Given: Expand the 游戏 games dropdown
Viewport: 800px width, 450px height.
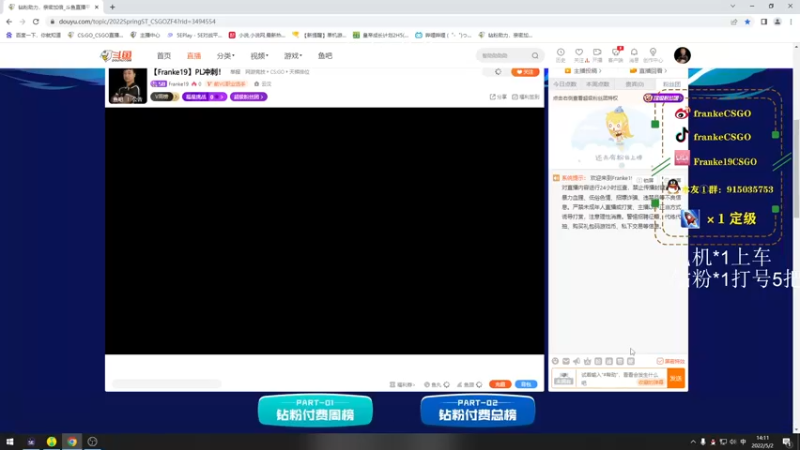Looking at the screenshot, I should click(x=293, y=56).
